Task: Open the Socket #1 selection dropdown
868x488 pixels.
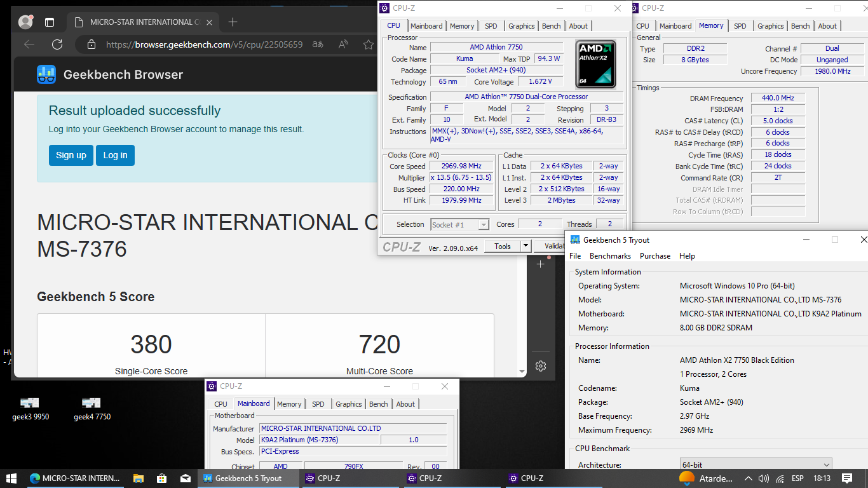Action: tap(459, 224)
